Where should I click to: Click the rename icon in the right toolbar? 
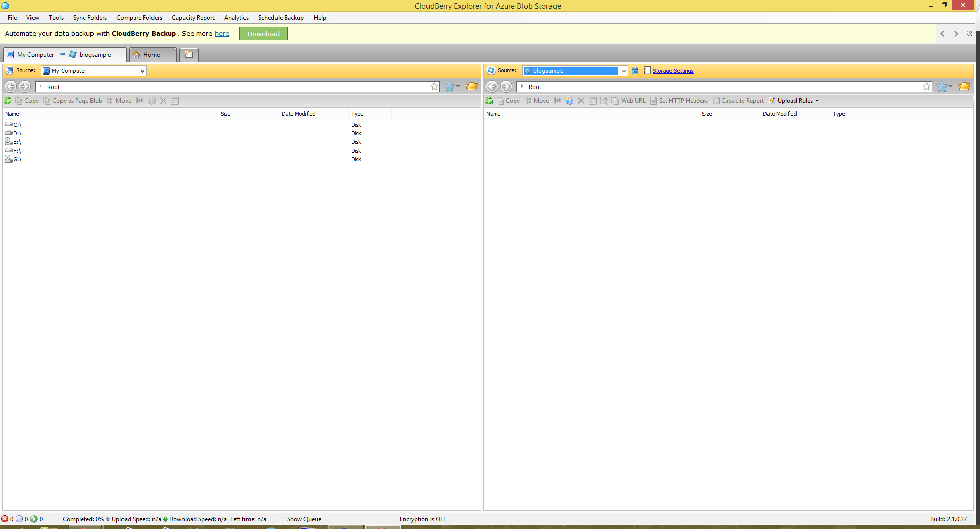click(558, 101)
